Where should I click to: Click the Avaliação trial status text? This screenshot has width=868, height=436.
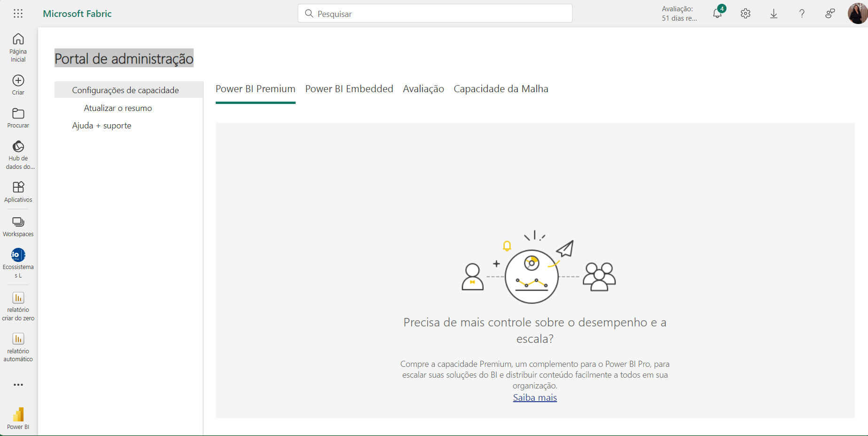pyautogui.click(x=679, y=14)
